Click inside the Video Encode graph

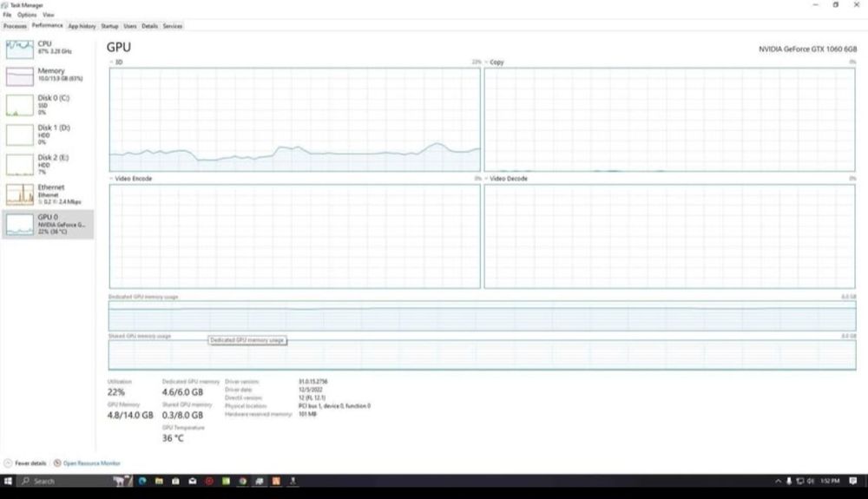coord(294,236)
